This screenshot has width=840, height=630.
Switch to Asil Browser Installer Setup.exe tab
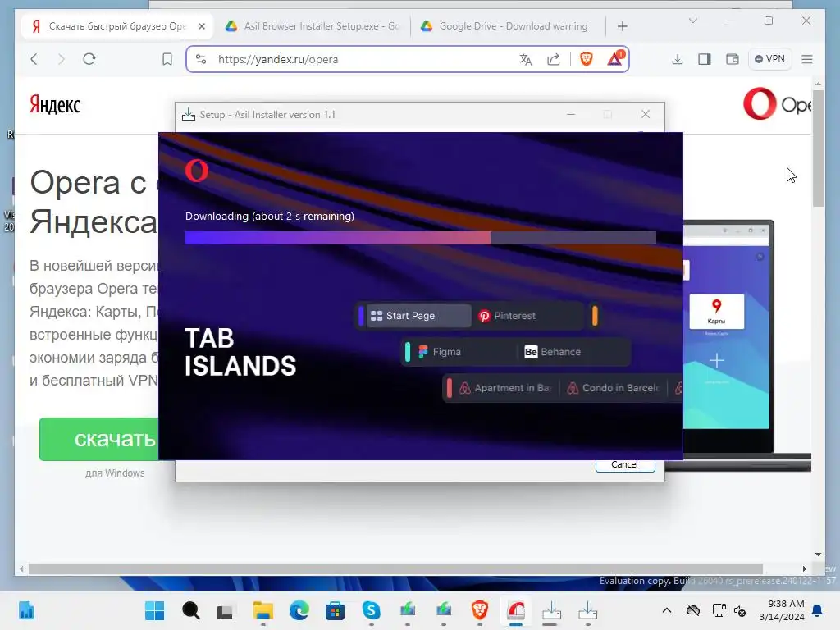click(313, 26)
